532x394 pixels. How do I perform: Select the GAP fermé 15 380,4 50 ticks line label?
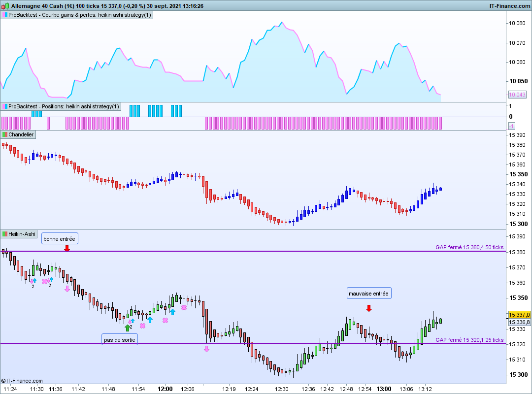[469, 247]
